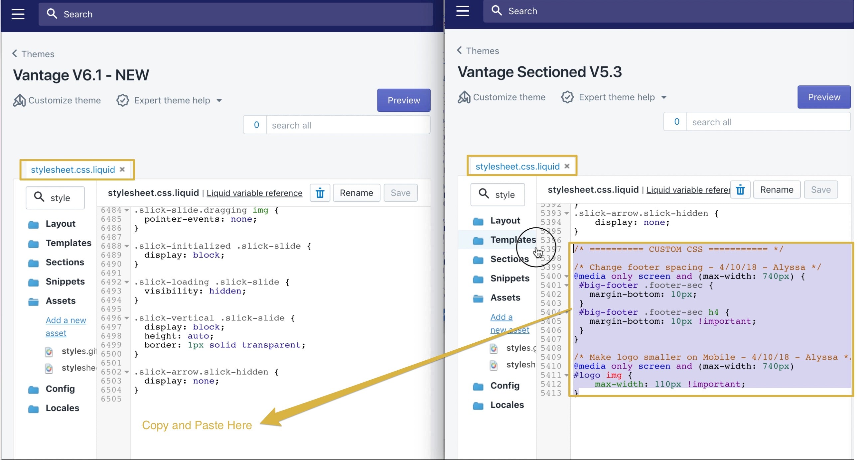Viewport: 868px width, 460px height.
Task: Open Expert theme help dropdown in right window
Action: pyautogui.click(x=663, y=97)
